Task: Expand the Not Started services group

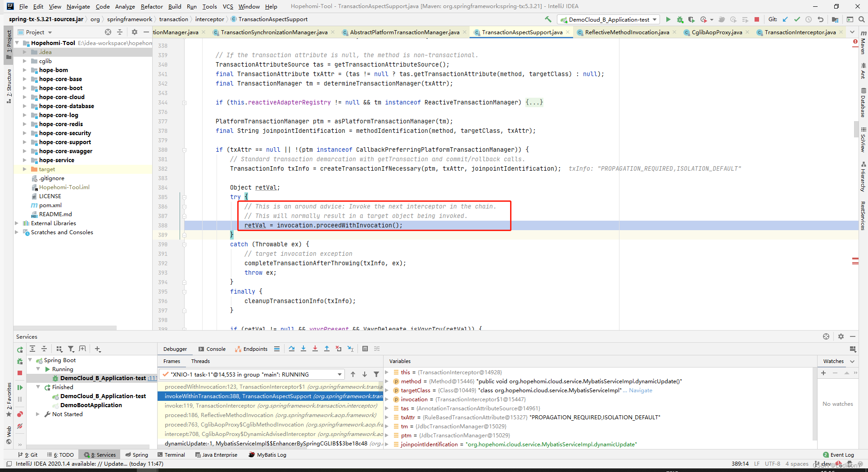Action: (38, 414)
